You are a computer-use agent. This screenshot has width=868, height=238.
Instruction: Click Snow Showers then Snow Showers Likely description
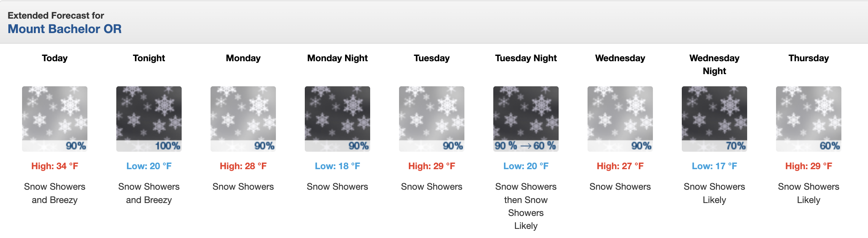[x=526, y=206]
